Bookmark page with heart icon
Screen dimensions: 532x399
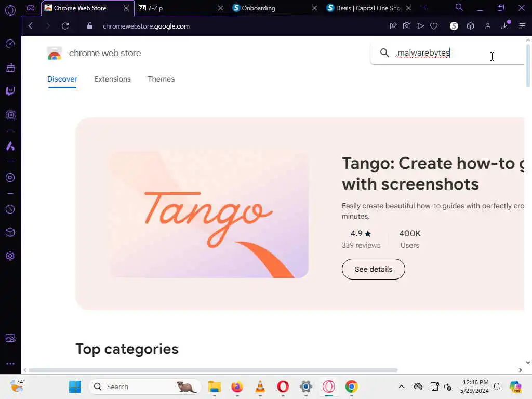tap(434, 26)
